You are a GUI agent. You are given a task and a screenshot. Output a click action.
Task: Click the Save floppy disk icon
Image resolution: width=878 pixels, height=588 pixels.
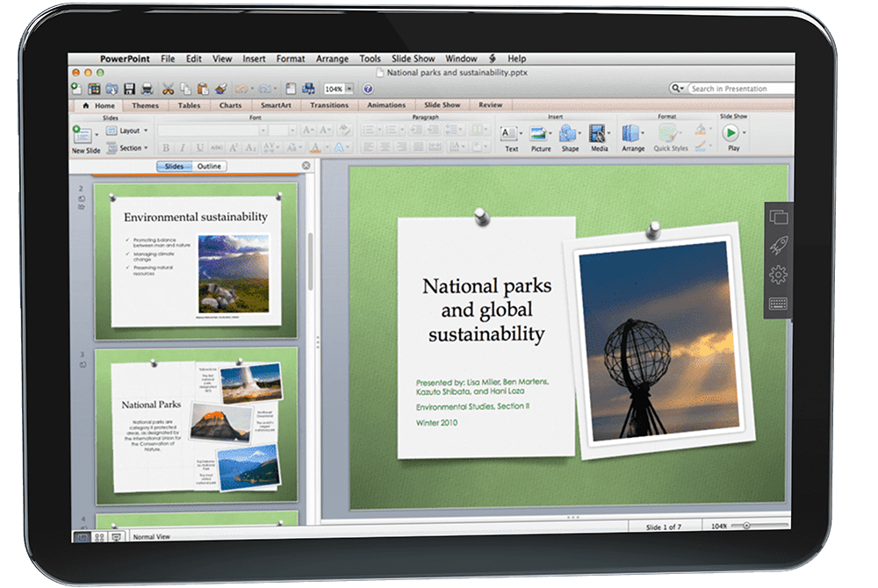[129, 89]
